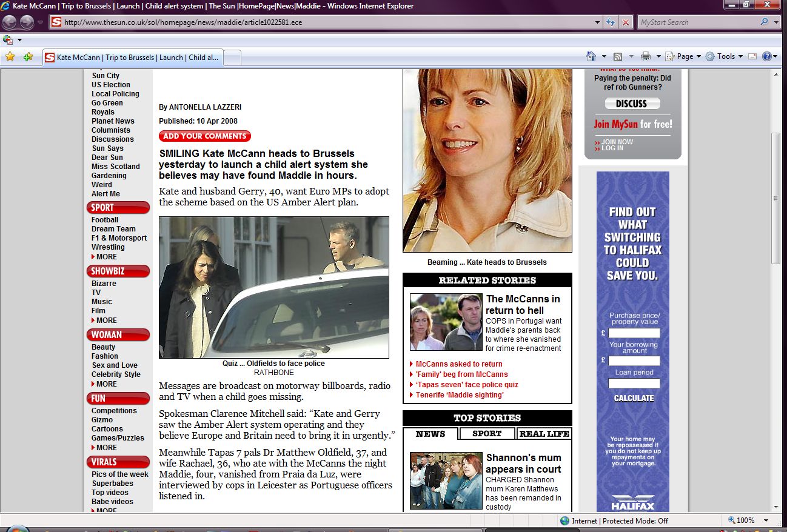Click the Add to Favorites icon
787x532 pixels.
28,57
